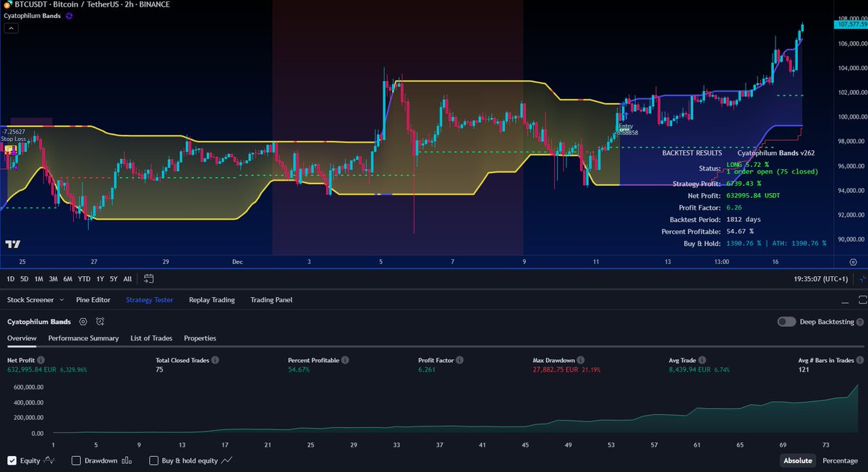Click the Max Drawdown info icon

coord(582,359)
